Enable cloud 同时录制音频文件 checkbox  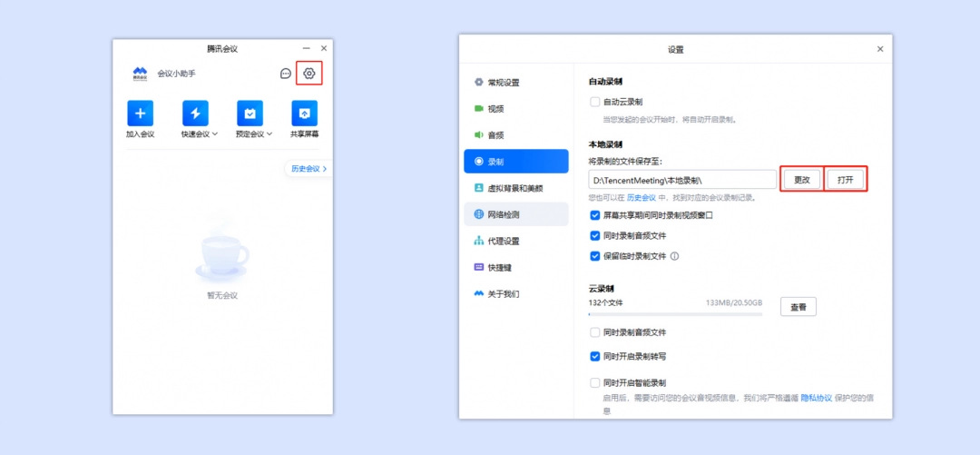[595, 332]
